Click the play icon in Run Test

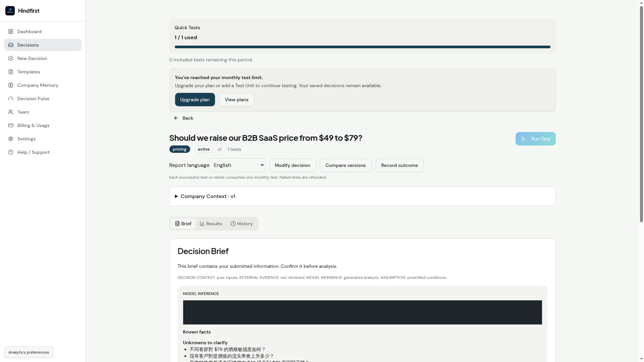[524, 139]
